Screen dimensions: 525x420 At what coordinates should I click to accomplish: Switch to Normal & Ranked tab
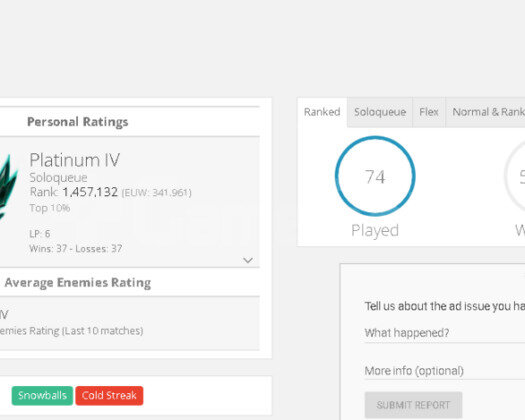point(485,112)
